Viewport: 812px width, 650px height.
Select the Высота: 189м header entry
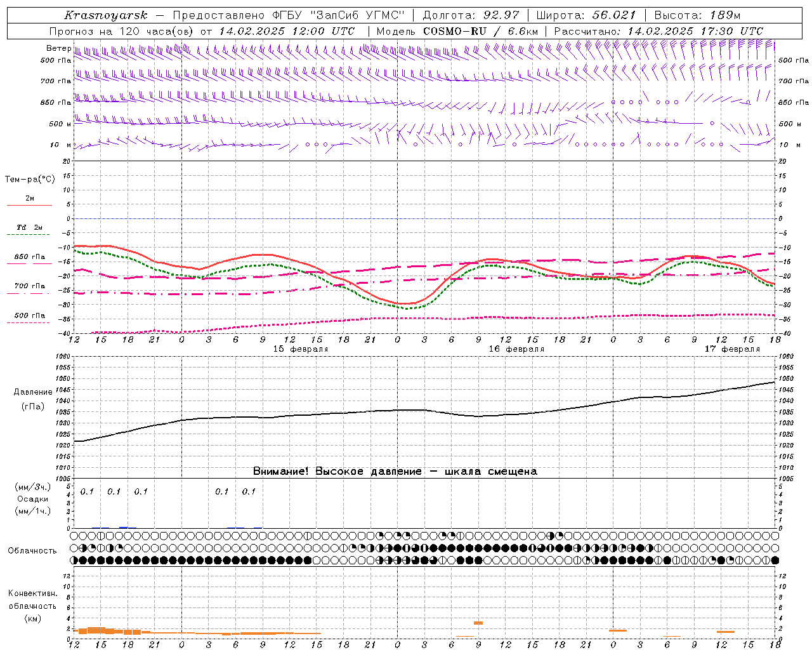(697, 15)
